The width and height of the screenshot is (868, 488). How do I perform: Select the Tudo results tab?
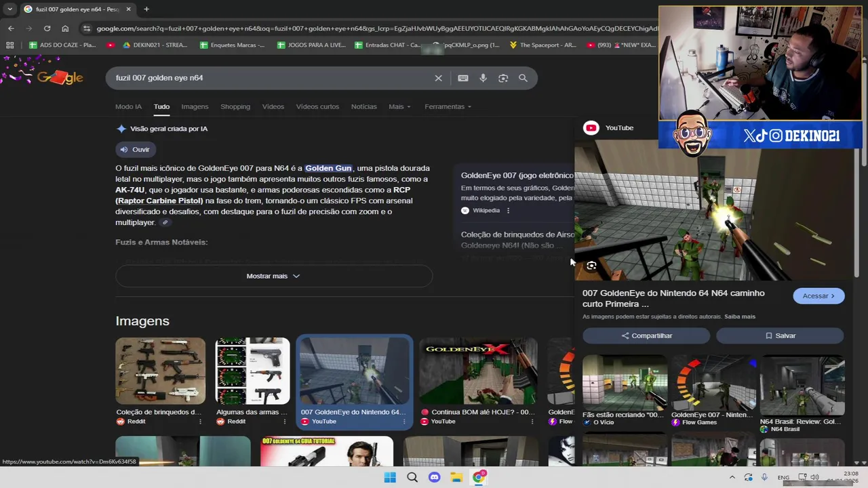tap(161, 106)
